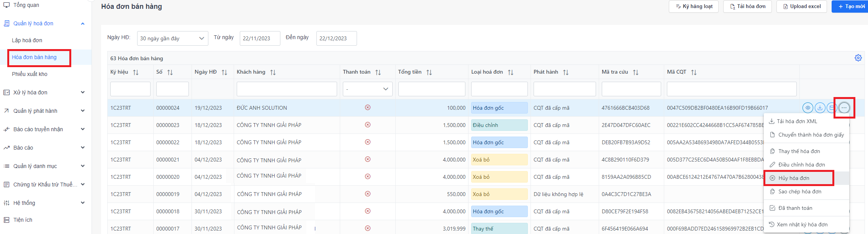868x234 pixels.
Task: Focus the Loại hoá đơn filter input
Action: coord(500,89)
